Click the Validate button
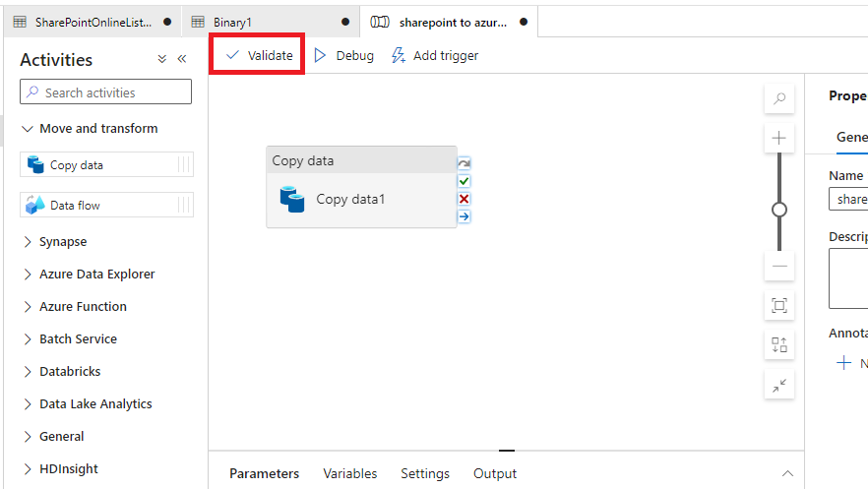Viewport: 868px width, 489px height. [x=259, y=55]
